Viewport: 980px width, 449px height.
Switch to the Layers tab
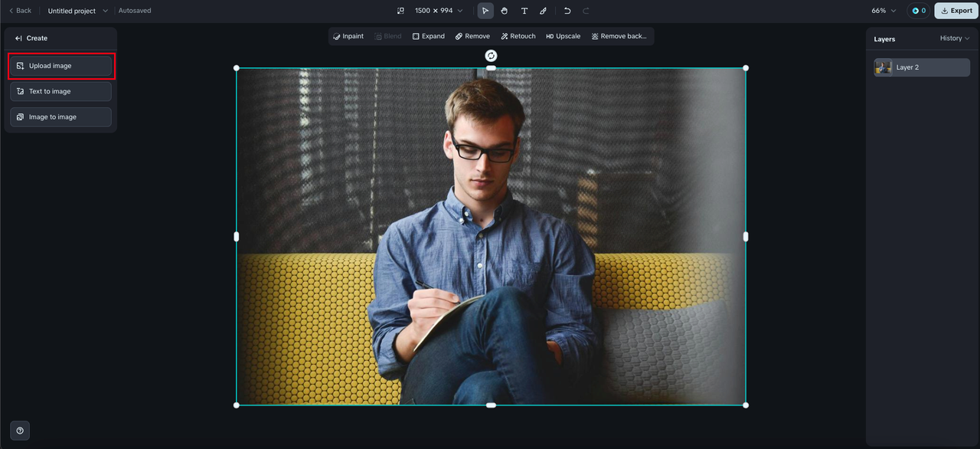pyautogui.click(x=884, y=39)
